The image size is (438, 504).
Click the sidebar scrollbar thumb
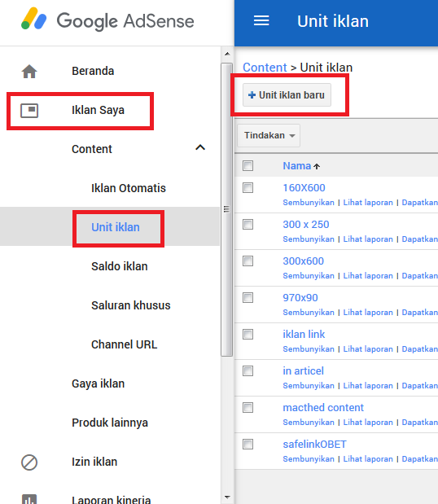pyautogui.click(x=227, y=209)
